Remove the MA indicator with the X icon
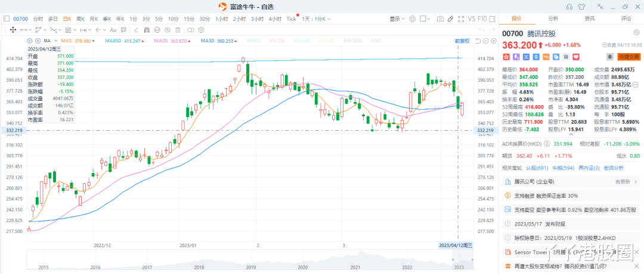 (x=38, y=41)
